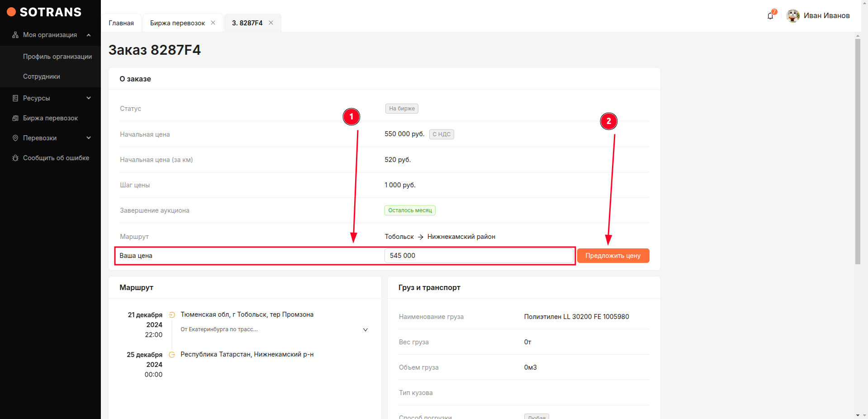Click the SOTRANS logo
This screenshot has height=419, width=868.
pos(44,12)
